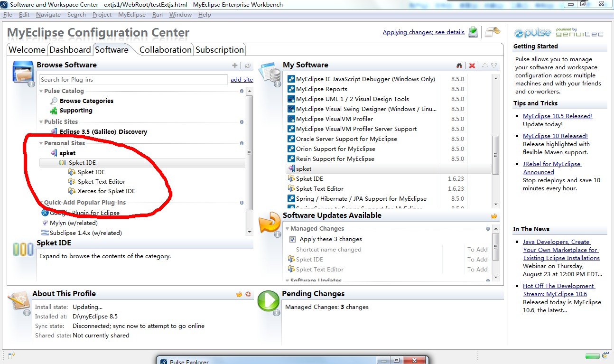Screen dimensions: 614x364
Task: Select 'Xerces for Spket IDE' tree item
Action: (x=106, y=191)
